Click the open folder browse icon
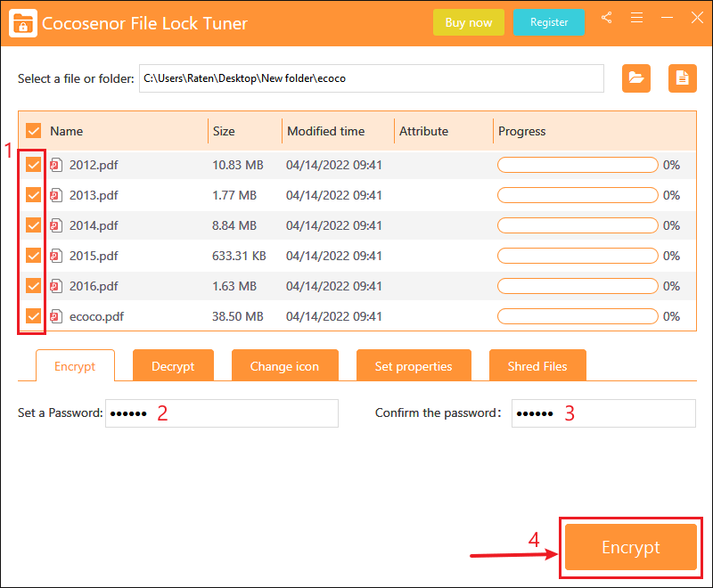713x588 pixels. (x=636, y=78)
